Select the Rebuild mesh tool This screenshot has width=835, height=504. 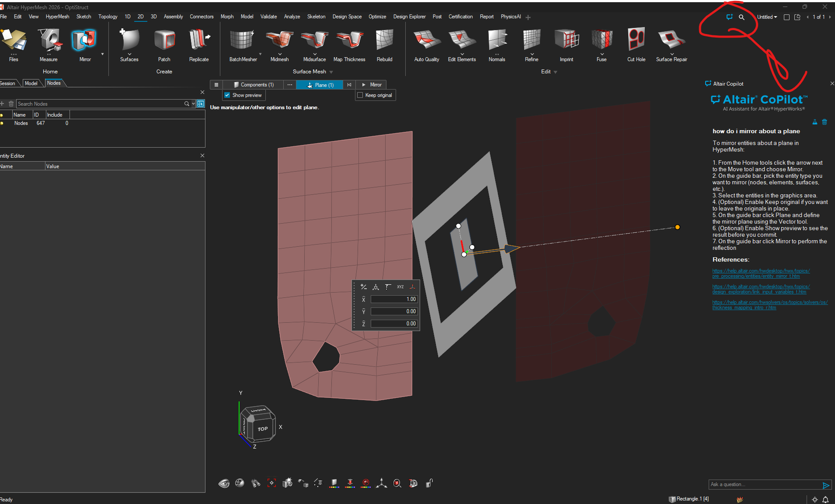(384, 45)
